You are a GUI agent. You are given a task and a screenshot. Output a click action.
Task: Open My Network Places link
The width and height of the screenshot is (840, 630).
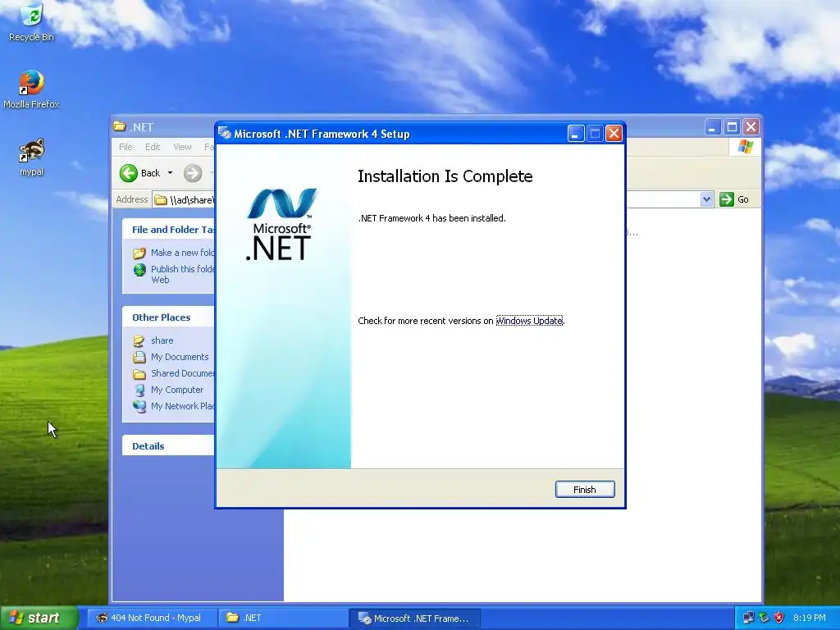[182, 406]
